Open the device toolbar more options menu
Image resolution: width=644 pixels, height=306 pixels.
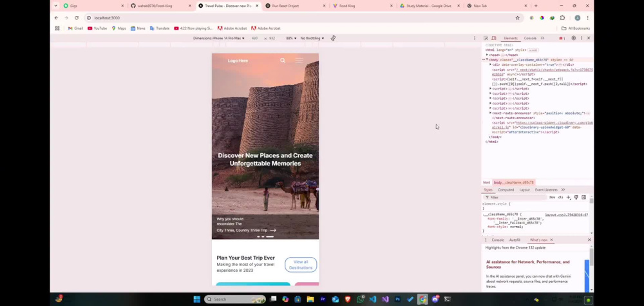(x=475, y=38)
